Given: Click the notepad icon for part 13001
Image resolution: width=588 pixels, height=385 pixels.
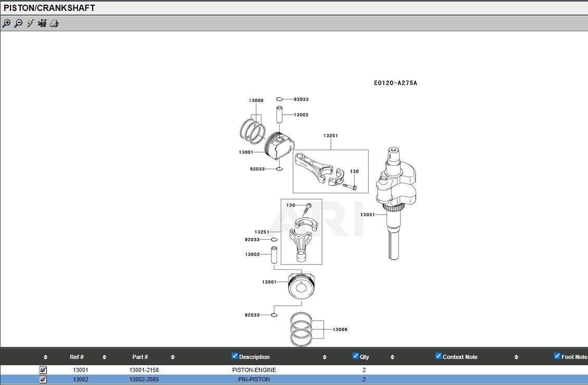Looking at the screenshot, I should pos(43,370).
